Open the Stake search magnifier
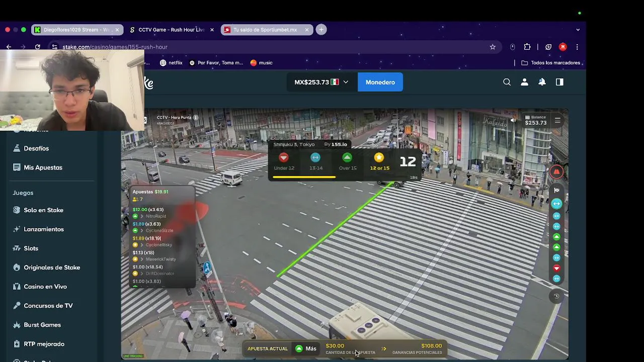Viewport: 644px width, 362px height. [507, 82]
